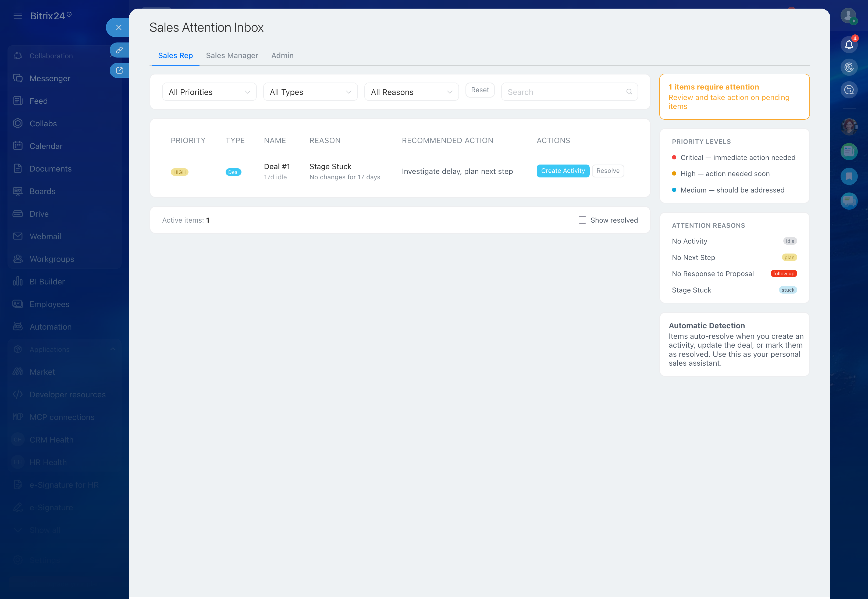Open the All Types dropdown
The width and height of the screenshot is (868, 599).
click(310, 92)
